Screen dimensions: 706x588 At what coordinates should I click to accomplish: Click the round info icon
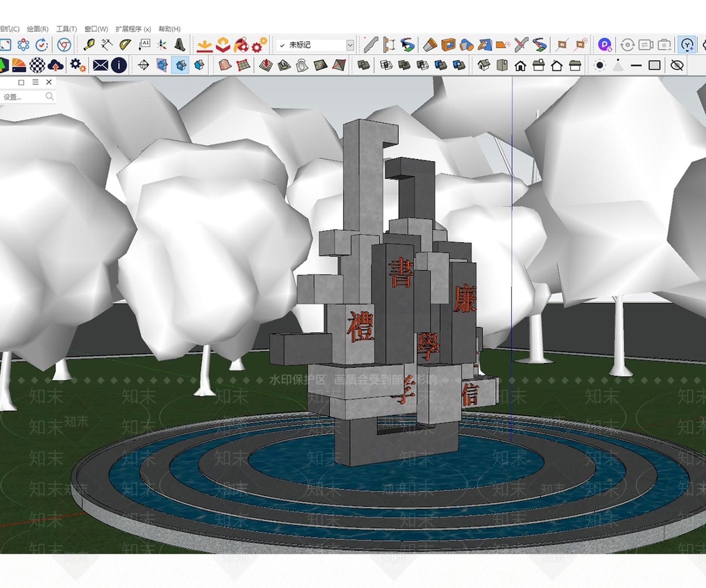click(119, 65)
